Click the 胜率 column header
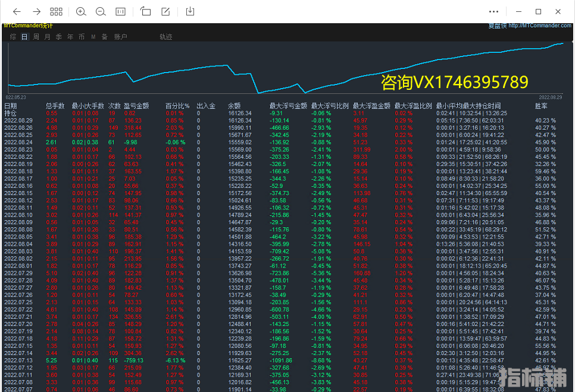 click(x=541, y=106)
